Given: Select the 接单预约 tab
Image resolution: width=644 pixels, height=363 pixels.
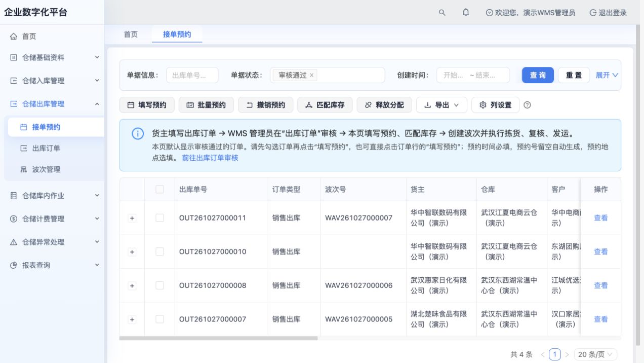Looking at the screenshot, I should [x=177, y=34].
